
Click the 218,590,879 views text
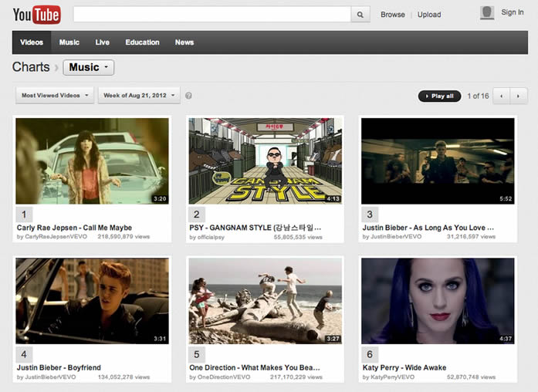[124, 237]
